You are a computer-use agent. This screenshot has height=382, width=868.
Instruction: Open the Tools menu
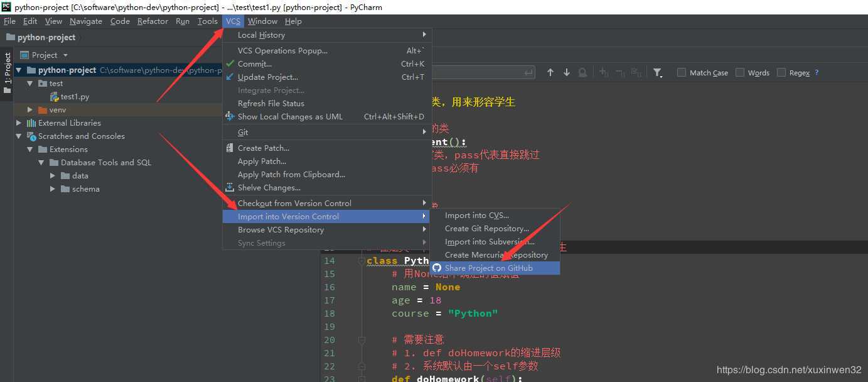[x=208, y=21]
